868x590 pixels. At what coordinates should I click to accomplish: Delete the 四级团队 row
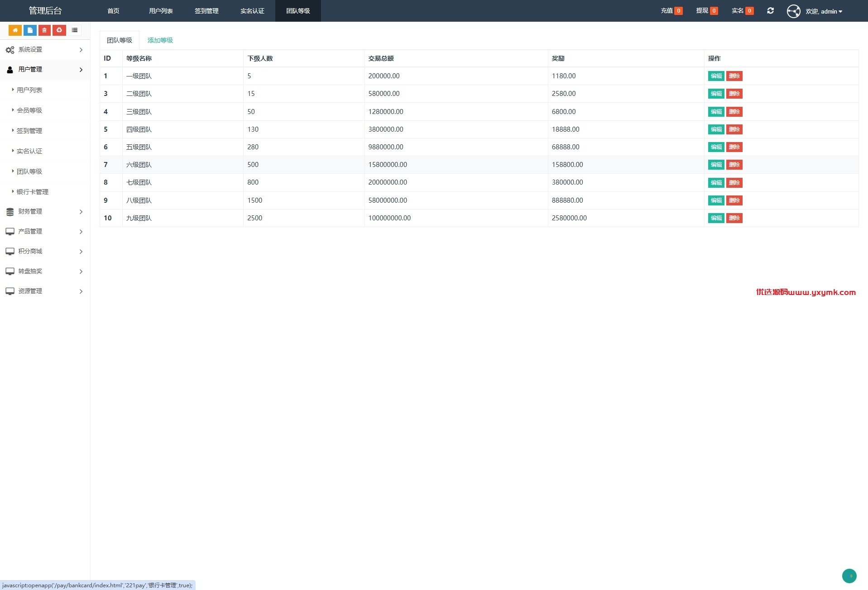[x=734, y=129]
